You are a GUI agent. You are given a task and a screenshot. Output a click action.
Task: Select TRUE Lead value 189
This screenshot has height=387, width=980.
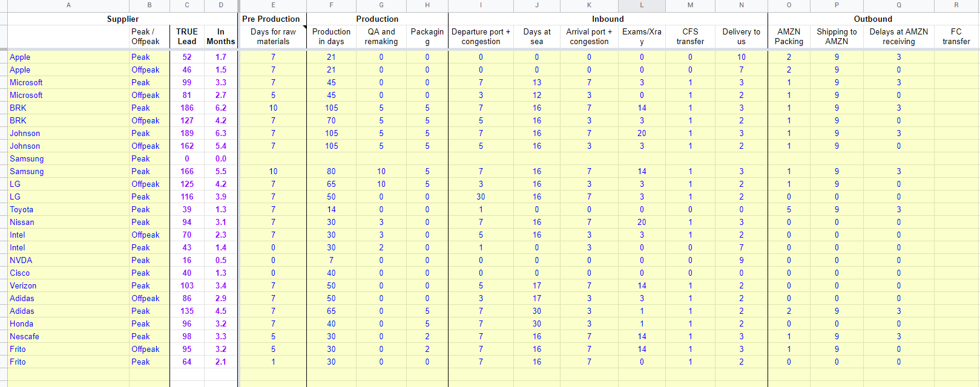tap(187, 133)
